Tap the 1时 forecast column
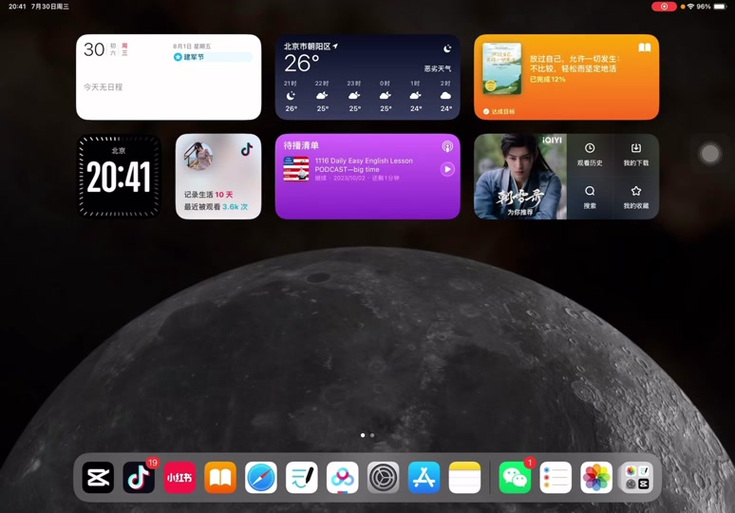 pos(415,96)
